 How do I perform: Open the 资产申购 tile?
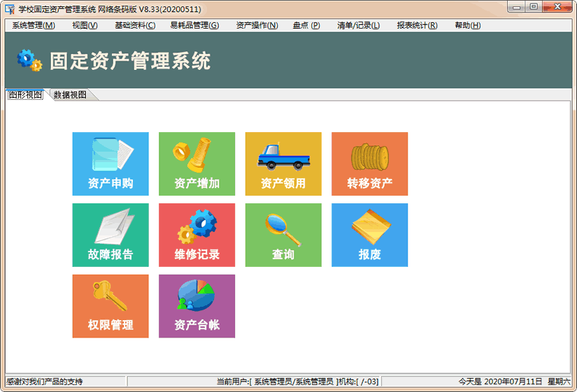tap(111, 164)
